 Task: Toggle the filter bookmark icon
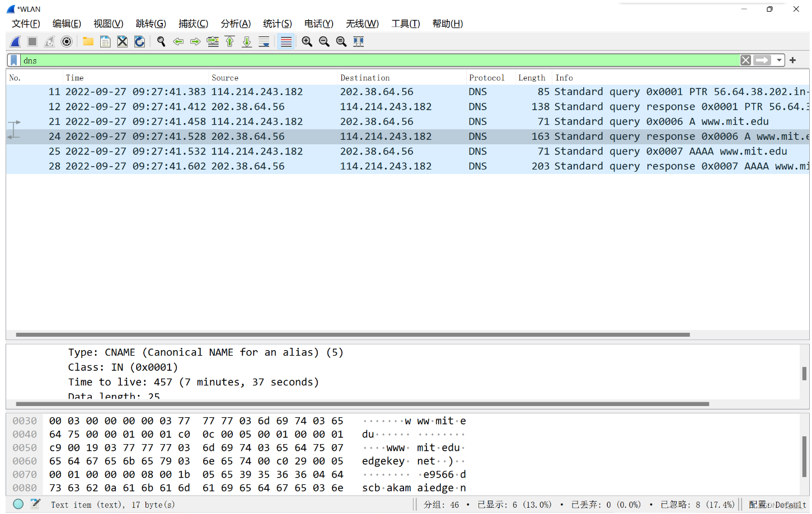click(14, 60)
